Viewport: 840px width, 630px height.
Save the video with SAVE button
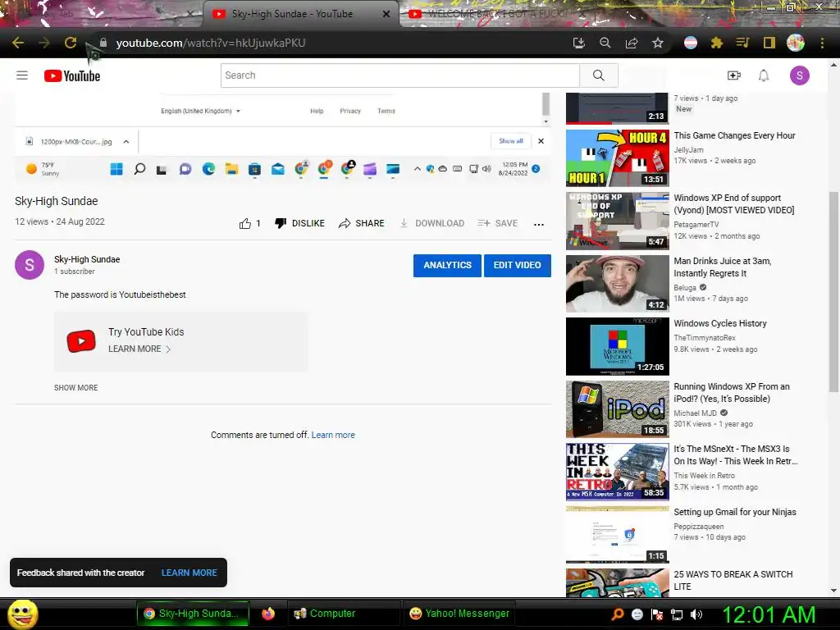(x=498, y=223)
